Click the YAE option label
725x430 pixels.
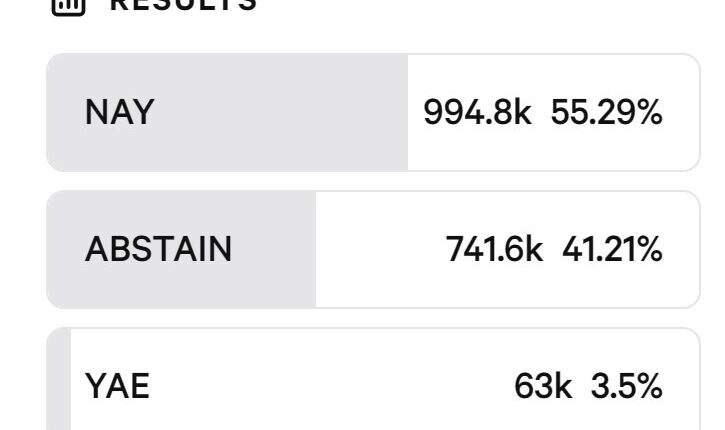[x=117, y=385]
